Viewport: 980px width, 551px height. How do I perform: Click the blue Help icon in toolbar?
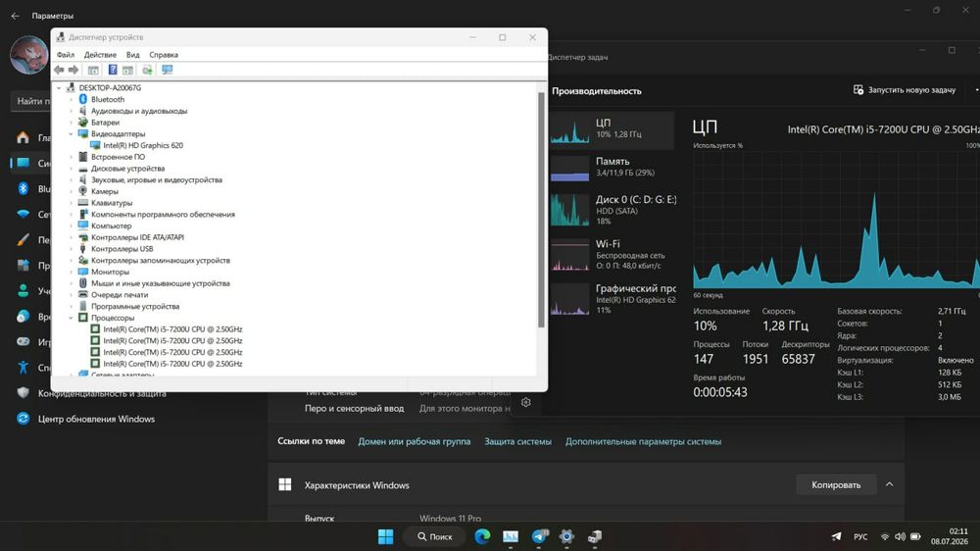[113, 70]
